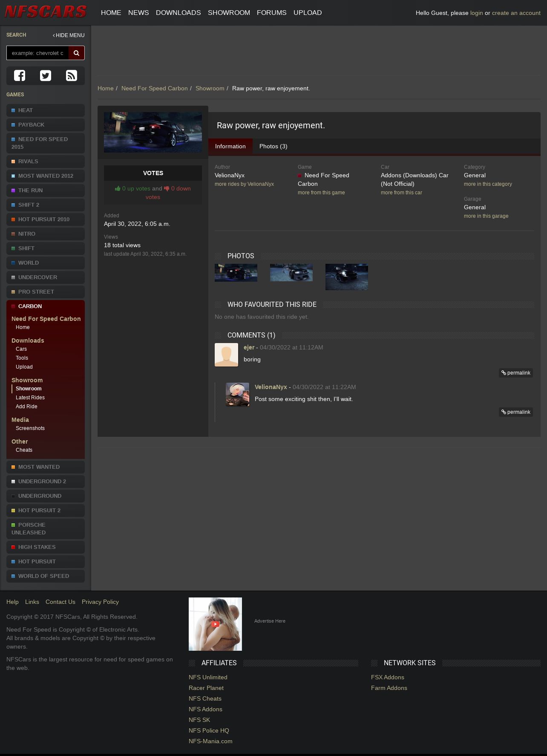Open the SHOWROOM top menu item
The image size is (547, 756).
[229, 13]
